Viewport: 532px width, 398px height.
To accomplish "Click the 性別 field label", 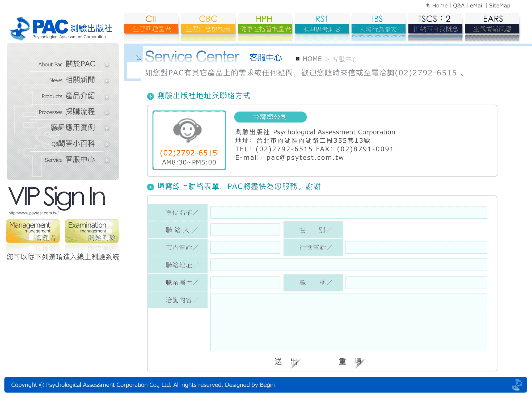I will pyautogui.click(x=313, y=230).
